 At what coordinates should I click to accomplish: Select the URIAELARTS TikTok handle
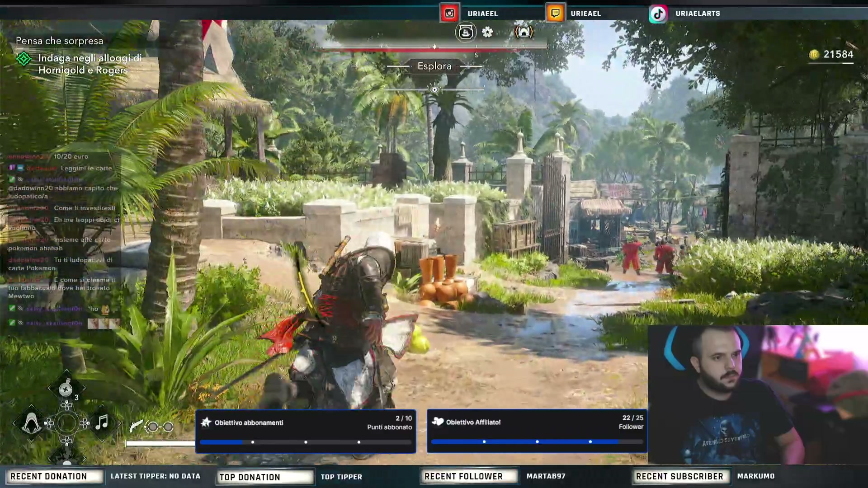click(x=698, y=13)
